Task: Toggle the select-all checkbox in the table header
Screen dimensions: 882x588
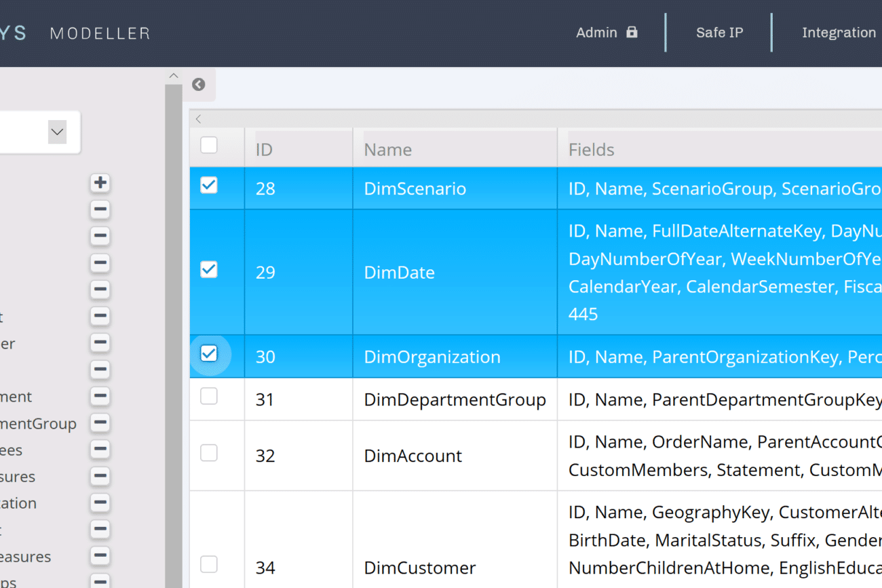Action: (209, 145)
